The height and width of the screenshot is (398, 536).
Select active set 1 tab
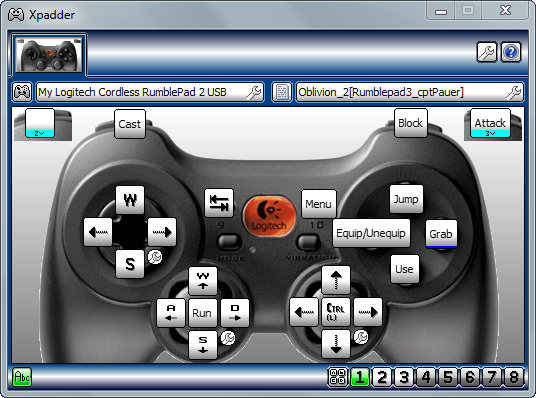coord(360,377)
